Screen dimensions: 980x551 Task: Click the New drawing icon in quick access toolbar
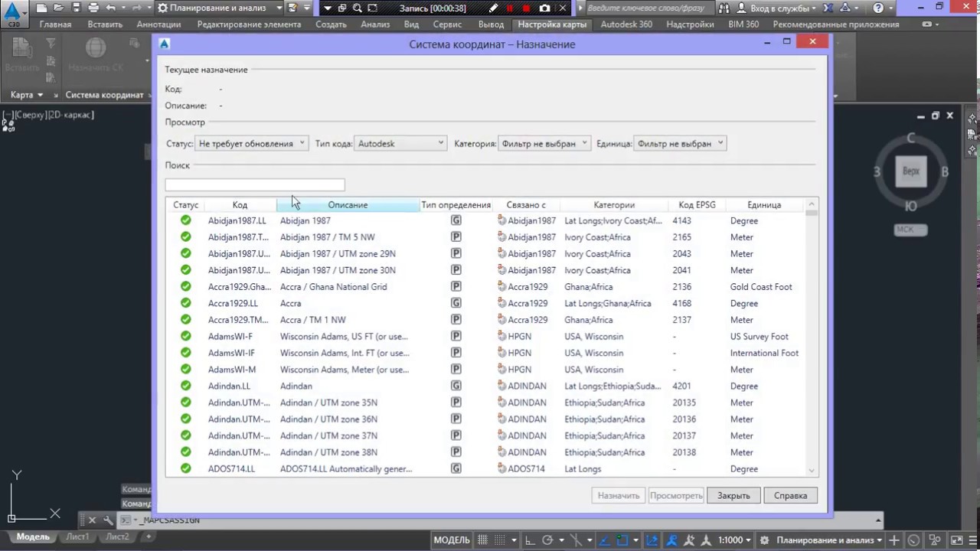point(41,8)
